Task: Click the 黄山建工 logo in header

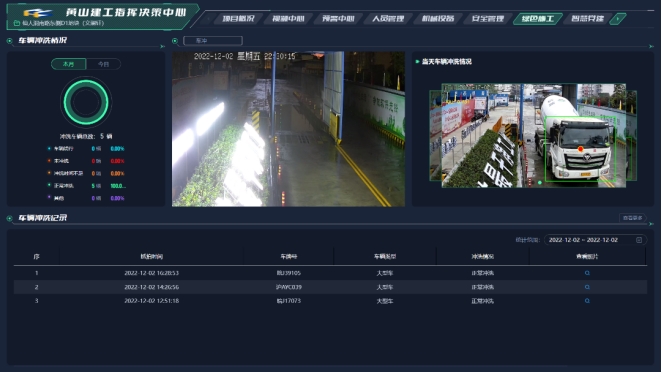Action: [x=38, y=13]
